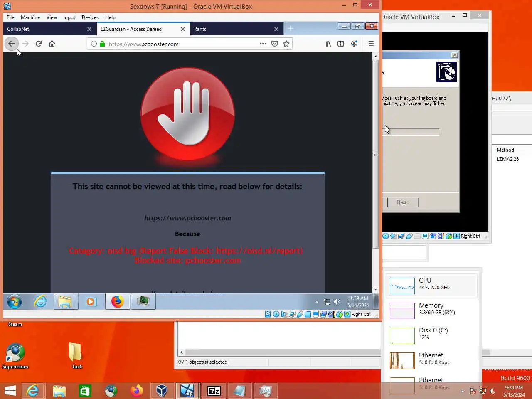Open the Windows 7 guest Start button
This screenshot has height=399, width=532.
[x=14, y=302]
